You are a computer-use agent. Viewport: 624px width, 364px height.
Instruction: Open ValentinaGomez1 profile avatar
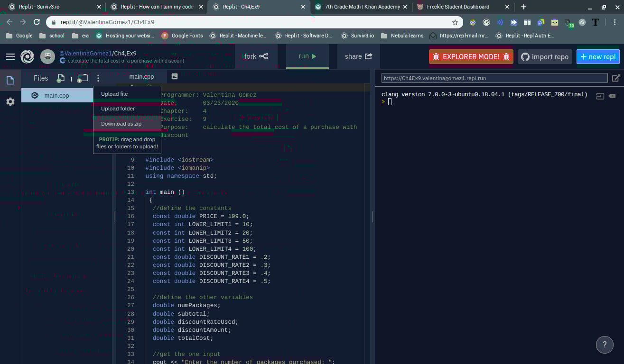point(47,57)
